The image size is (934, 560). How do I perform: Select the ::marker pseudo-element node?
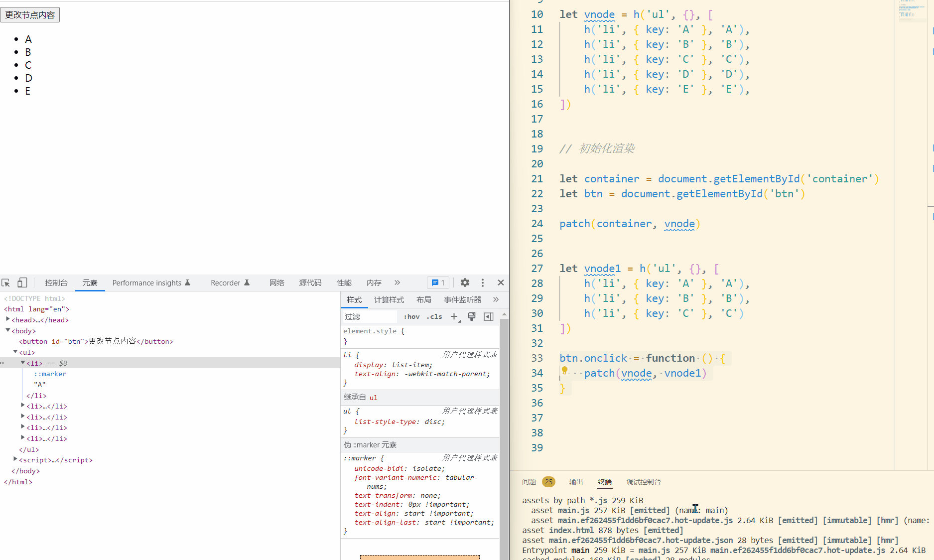[x=50, y=374]
